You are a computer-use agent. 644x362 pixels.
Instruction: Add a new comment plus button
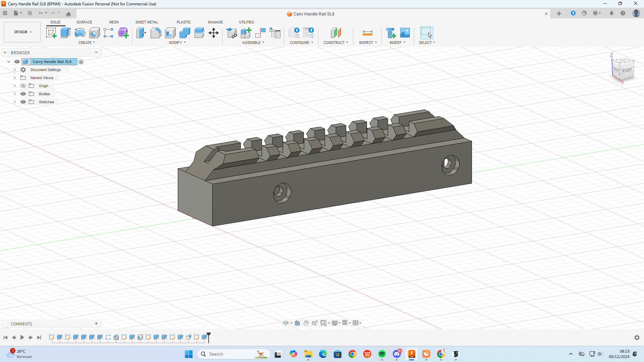96,323
